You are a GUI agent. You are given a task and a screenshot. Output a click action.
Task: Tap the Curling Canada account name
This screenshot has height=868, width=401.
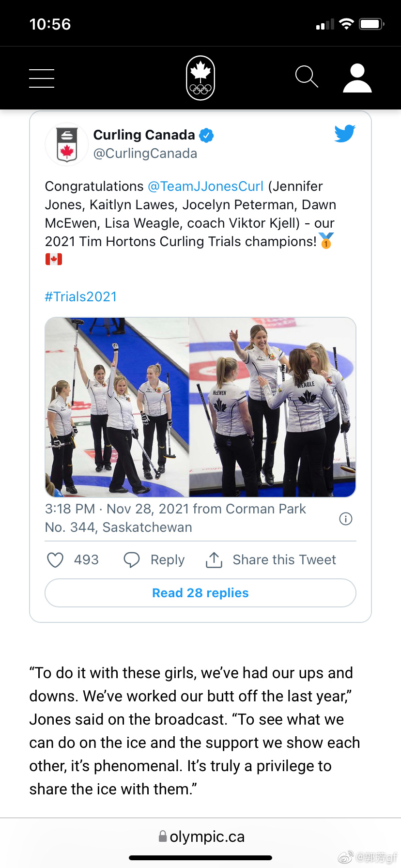point(144,135)
